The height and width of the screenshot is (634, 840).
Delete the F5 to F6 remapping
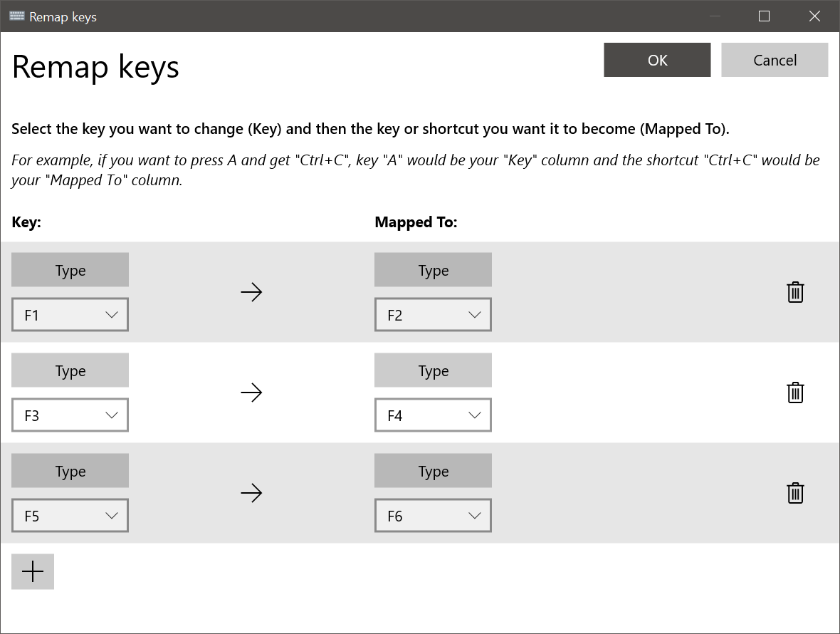[795, 493]
